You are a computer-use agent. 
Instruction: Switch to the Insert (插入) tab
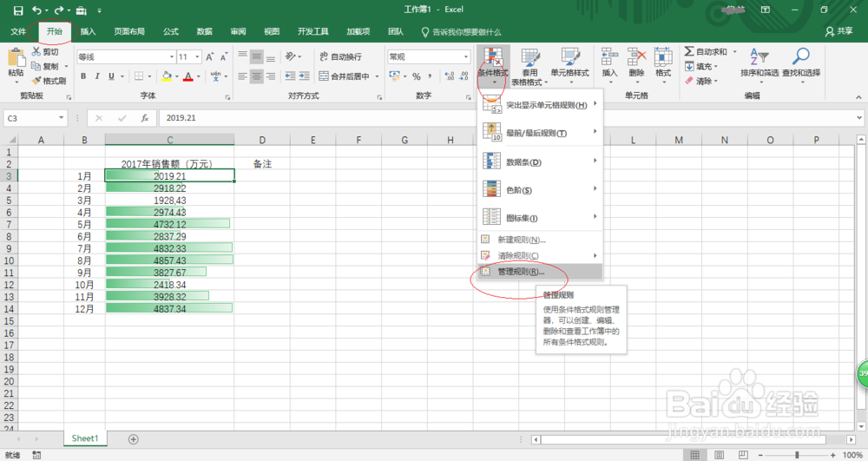(88, 31)
